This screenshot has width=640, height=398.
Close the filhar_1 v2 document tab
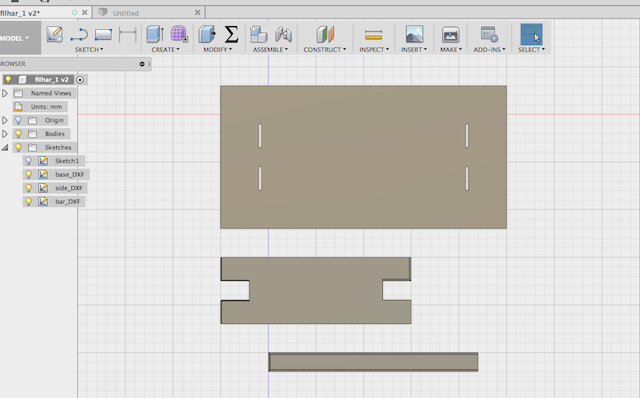84,13
